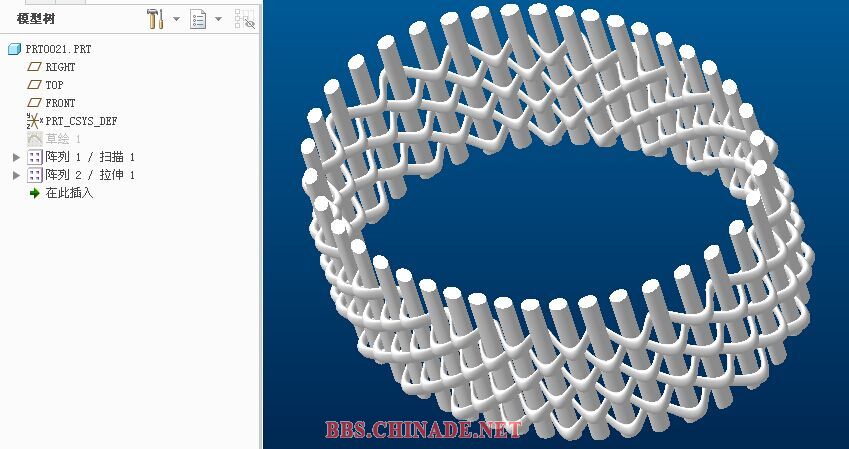Select the 在此插入 insert marker
849x449 pixels.
pos(69,193)
